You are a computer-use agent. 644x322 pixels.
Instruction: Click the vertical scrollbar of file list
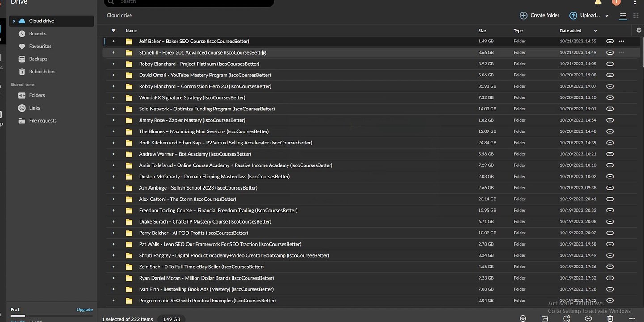[x=642, y=51]
